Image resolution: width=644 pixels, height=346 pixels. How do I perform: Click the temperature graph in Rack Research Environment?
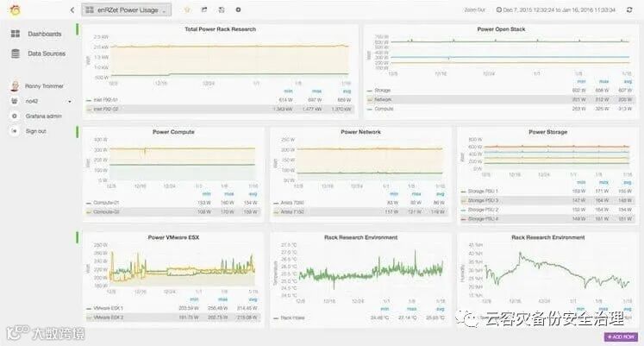pyautogui.click(x=372, y=270)
